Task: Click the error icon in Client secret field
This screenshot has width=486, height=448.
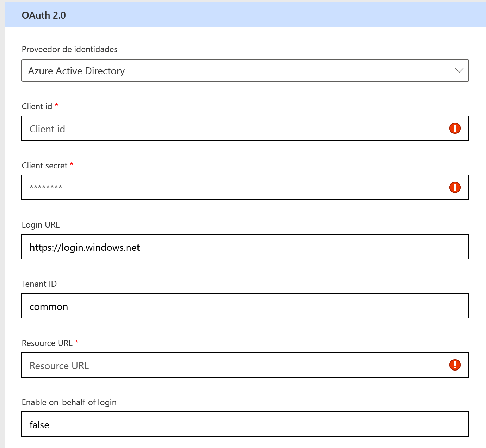Action: (x=455, y=187)
